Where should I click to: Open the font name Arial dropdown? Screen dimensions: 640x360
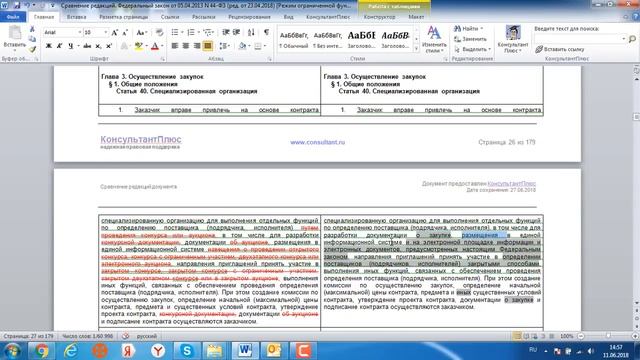(80, 32)
